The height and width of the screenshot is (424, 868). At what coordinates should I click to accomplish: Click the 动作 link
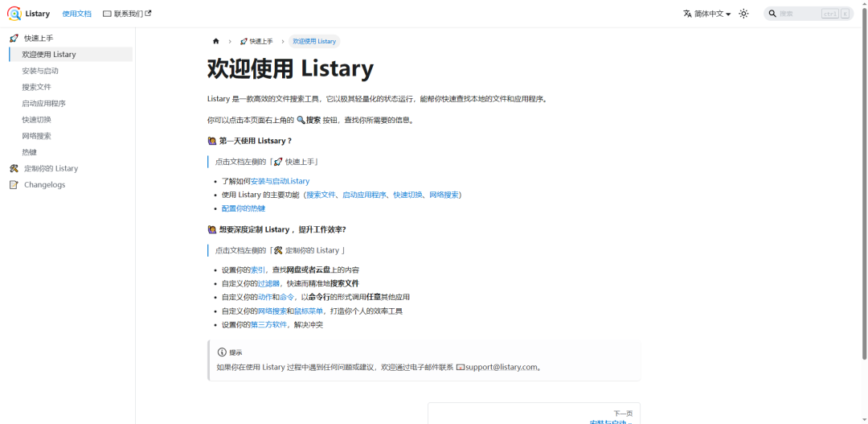(265, 297)
